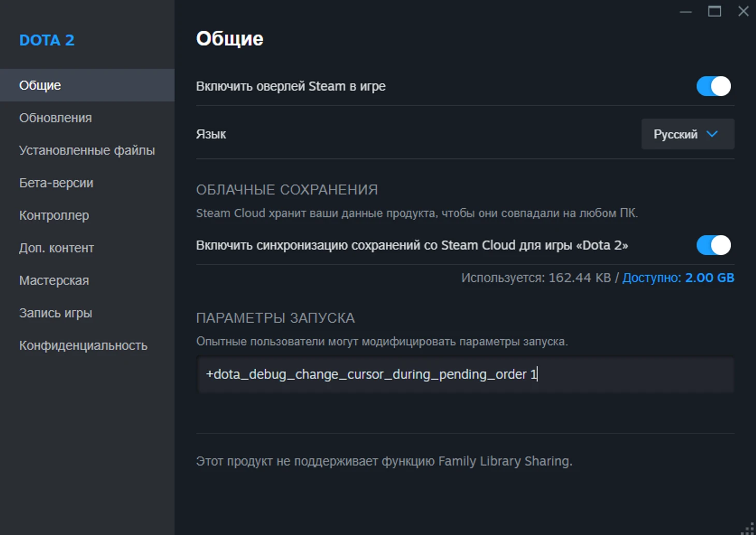Toggle Steam Cloud save synchronization switch

(713, 245)
